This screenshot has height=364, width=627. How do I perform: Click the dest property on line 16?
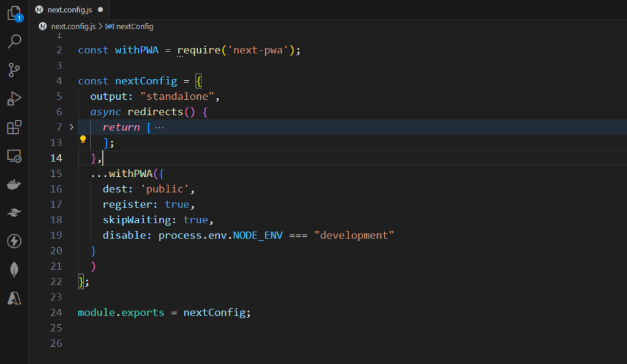115,189
